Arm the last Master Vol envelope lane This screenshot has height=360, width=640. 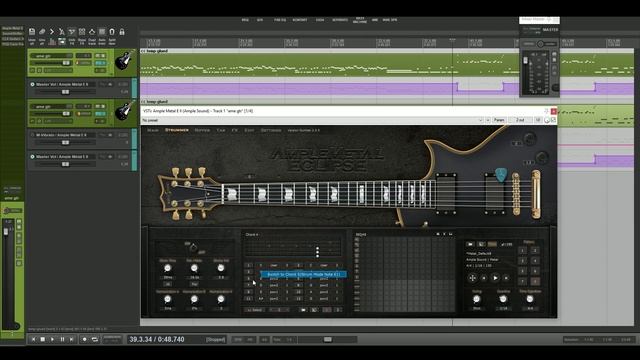(32, 156)
